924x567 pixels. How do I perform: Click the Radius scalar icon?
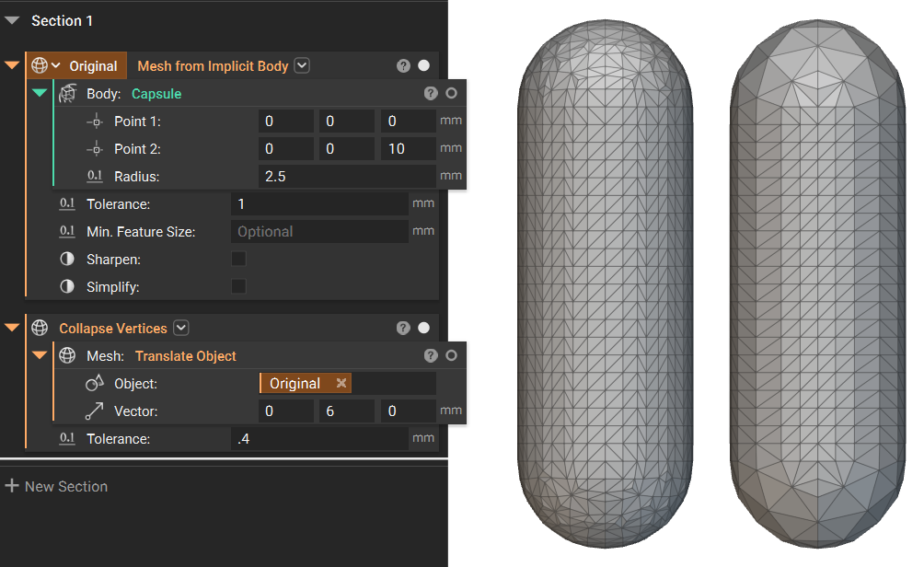click(95, 176)
